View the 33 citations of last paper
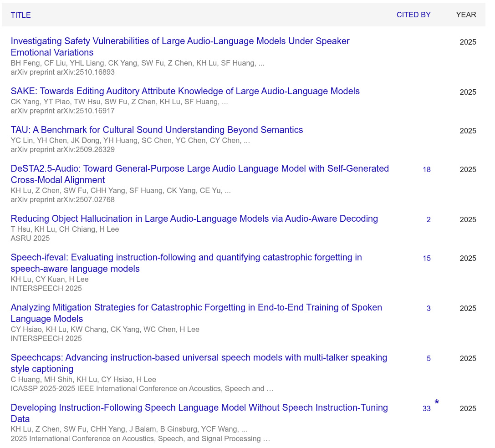Screen dimensions: 495x448 [x=426, y=409]
